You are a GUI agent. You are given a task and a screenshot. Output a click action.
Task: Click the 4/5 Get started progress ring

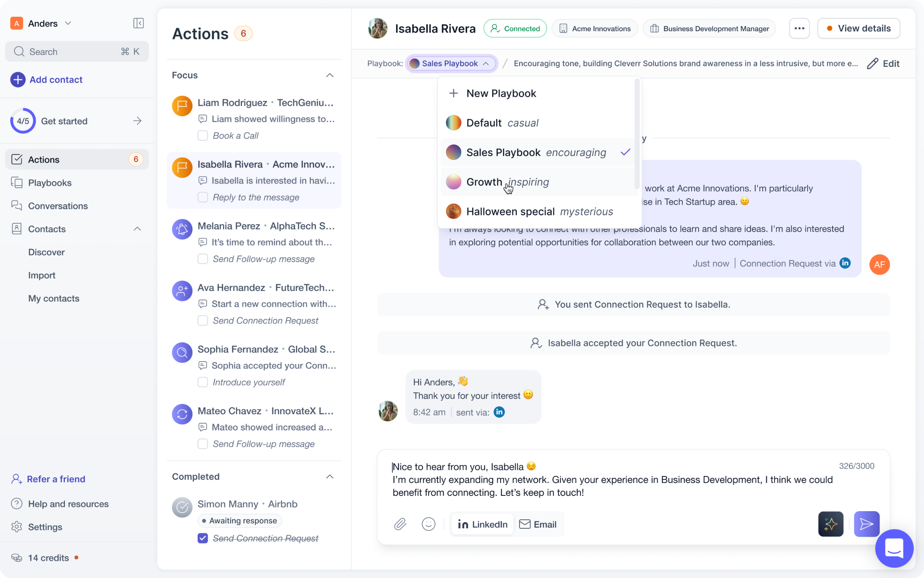[x=23, y=121]
